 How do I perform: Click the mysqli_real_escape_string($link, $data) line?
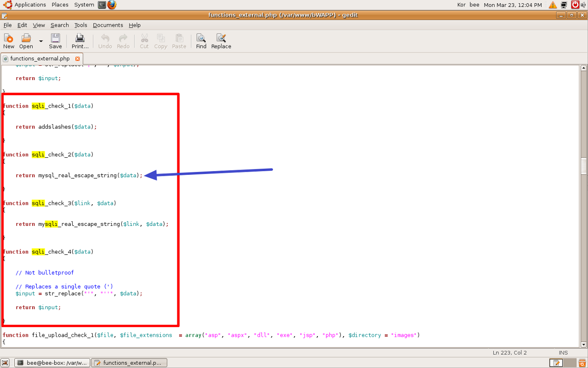point(92,224)
